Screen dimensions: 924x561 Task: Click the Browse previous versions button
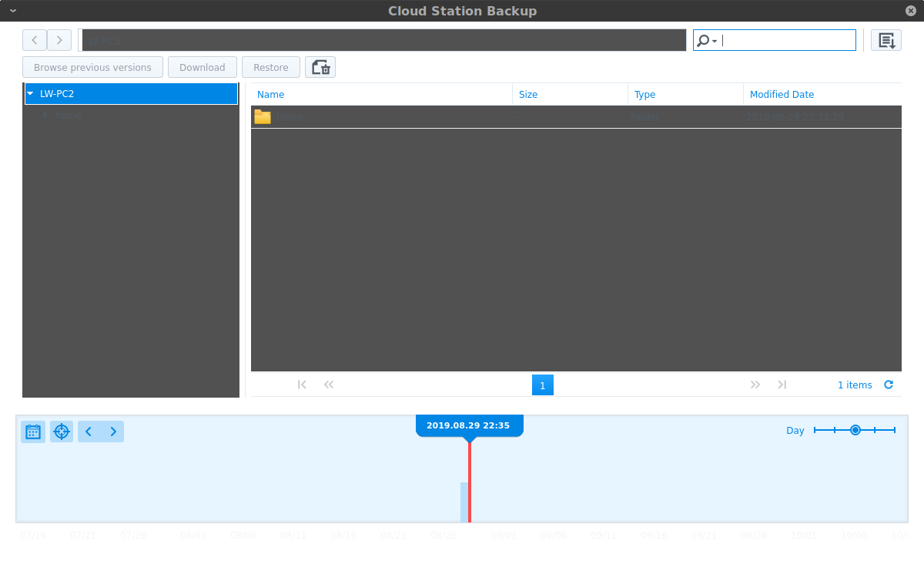pyautogui.click(x=92, y=68)
